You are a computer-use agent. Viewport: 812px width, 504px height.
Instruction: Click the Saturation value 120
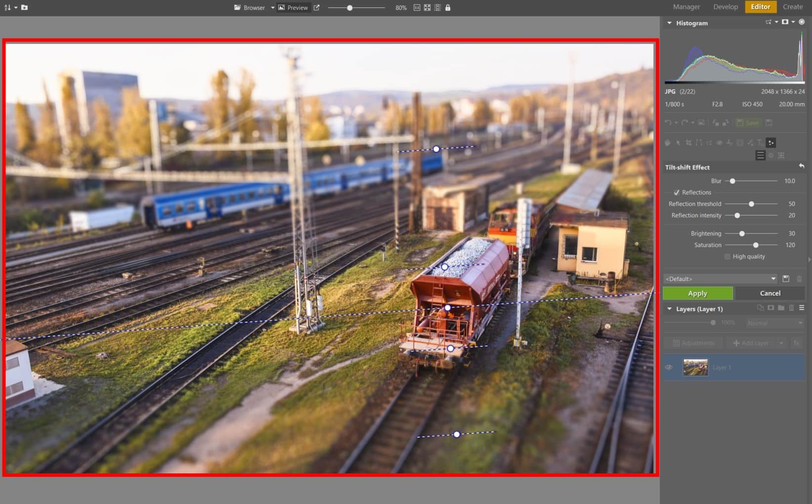[x=790, y=245]
